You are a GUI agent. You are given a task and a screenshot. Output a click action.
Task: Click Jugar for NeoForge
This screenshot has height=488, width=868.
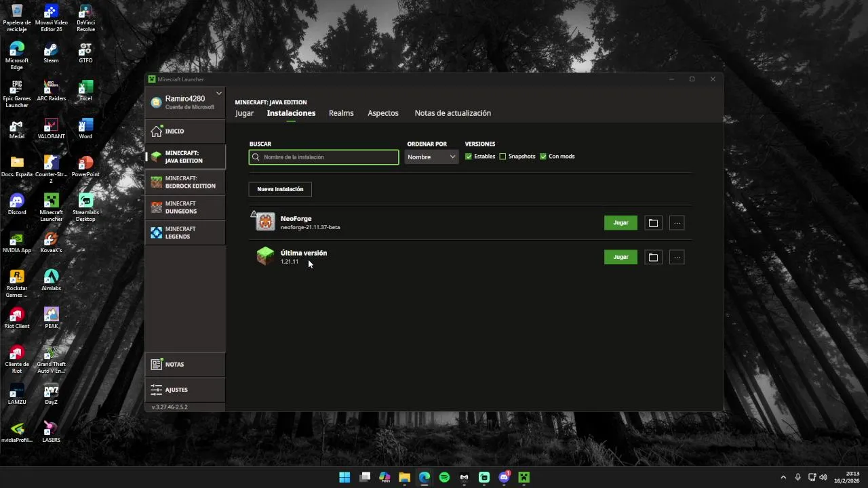tap(620, 223)
